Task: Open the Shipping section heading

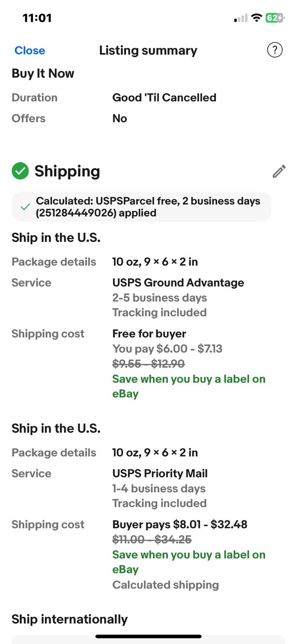Action: click(67, 171)
